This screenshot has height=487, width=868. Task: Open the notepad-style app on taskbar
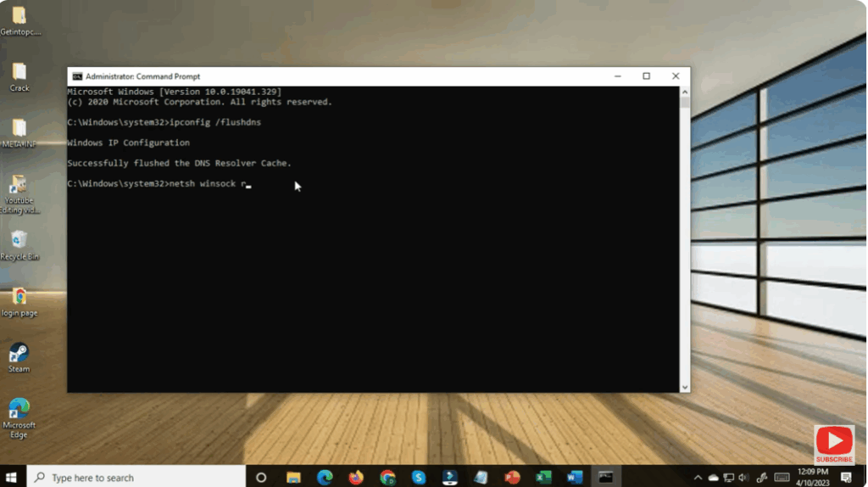pos(481,477)
